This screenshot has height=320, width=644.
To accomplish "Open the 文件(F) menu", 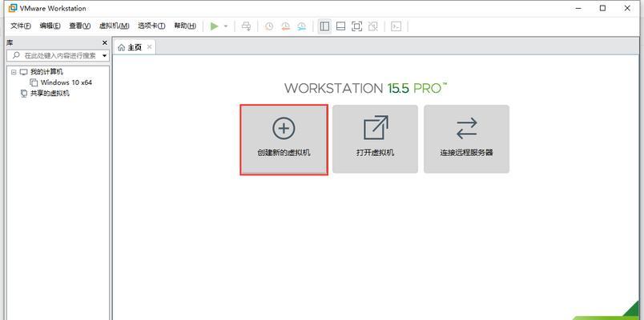I will (21, 26).
